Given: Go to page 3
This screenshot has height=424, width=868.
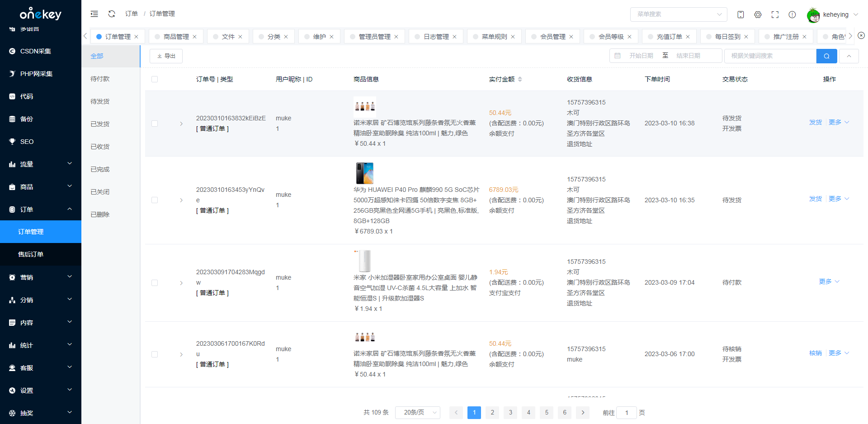Looking at the screenshot, I should point(510,412).
